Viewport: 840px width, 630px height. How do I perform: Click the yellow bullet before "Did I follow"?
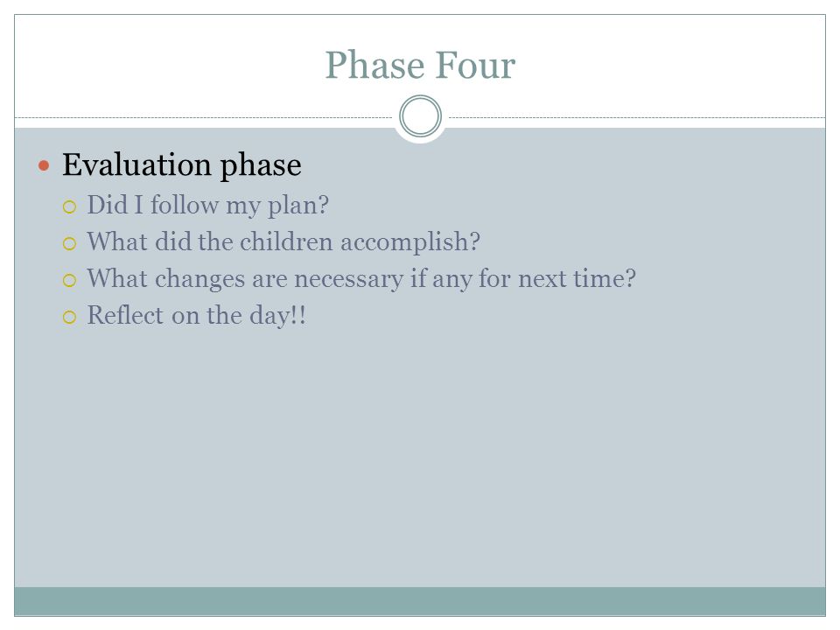[70, 206]
